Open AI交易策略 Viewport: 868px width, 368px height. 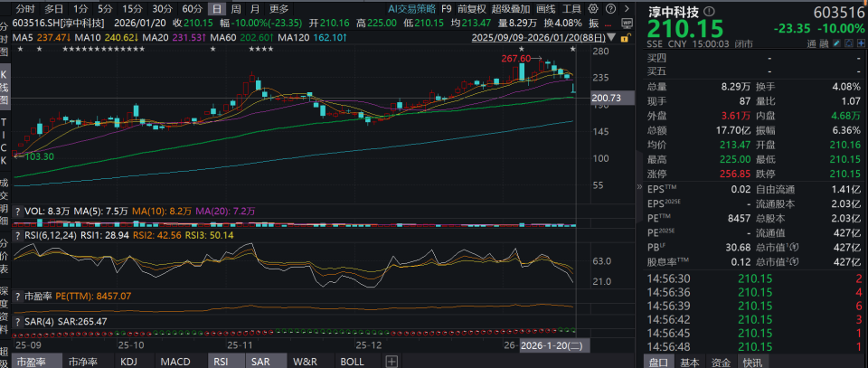(x=411, y=9)
